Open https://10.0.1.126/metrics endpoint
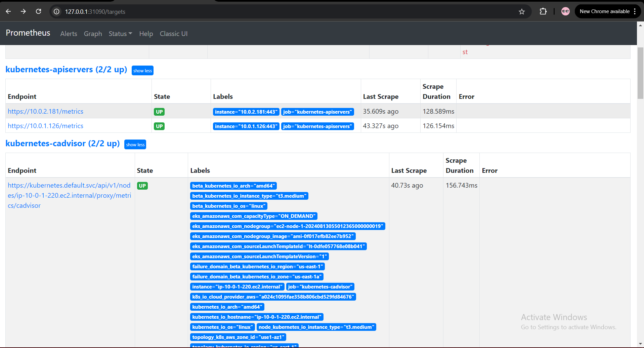The height and width of the screenshot is (348, 644). click(45, 126)
